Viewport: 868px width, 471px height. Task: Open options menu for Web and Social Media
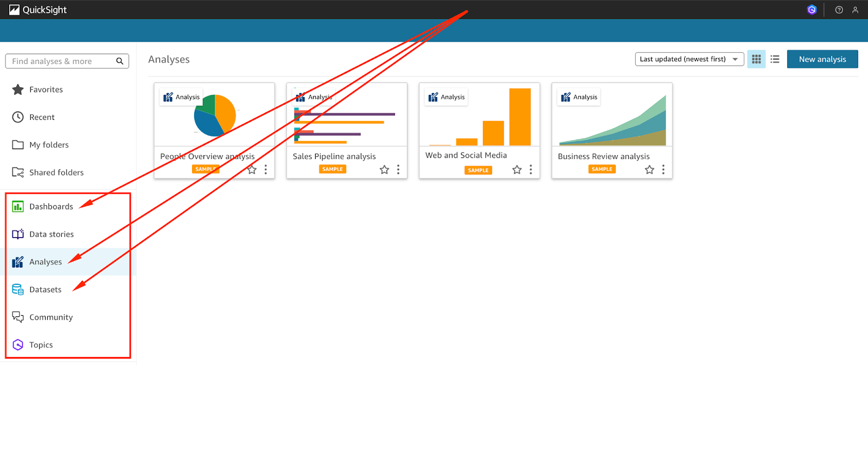tap(531, 170)
